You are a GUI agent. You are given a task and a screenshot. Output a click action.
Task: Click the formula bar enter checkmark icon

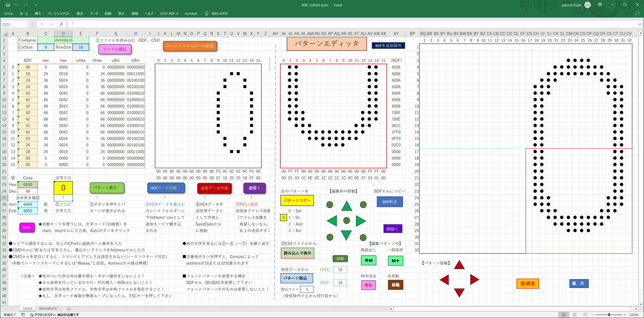point(52,24)
